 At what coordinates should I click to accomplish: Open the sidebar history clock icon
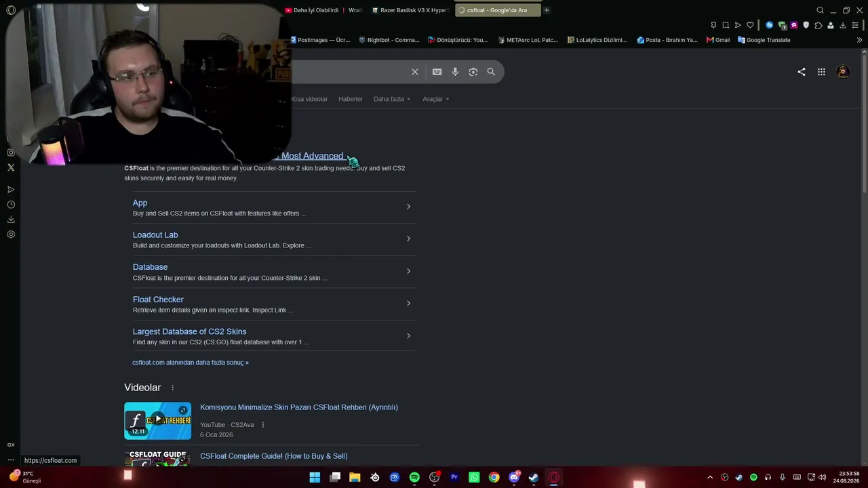(x=11, y=205)
